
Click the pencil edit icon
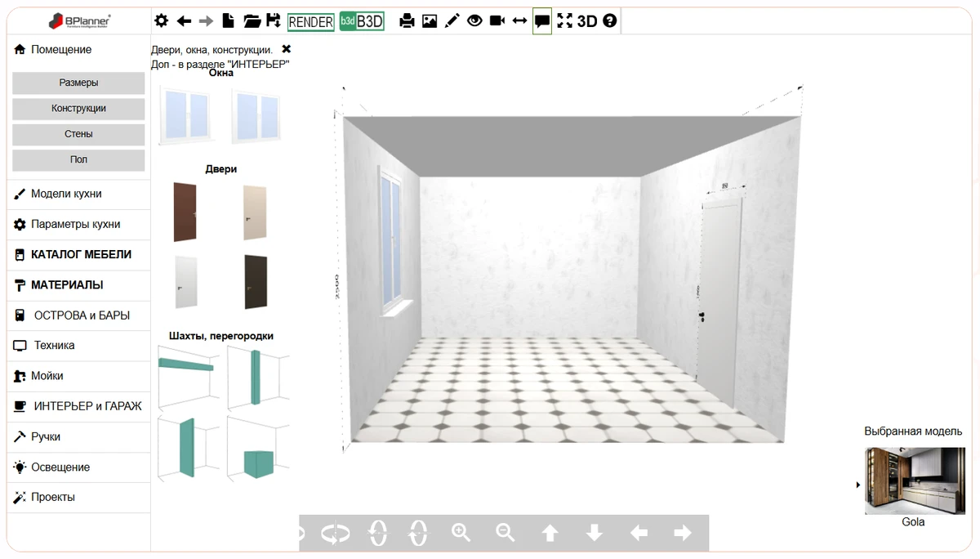click(452, 21)
